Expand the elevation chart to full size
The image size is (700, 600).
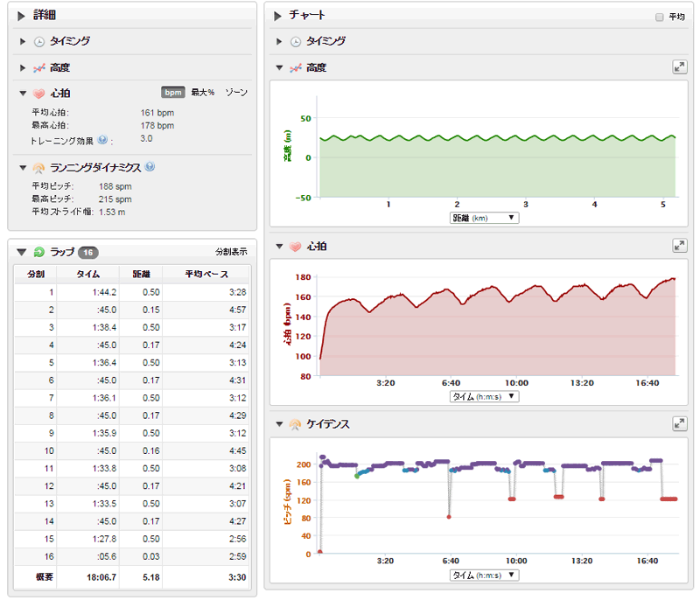click(x=679, y=67)
